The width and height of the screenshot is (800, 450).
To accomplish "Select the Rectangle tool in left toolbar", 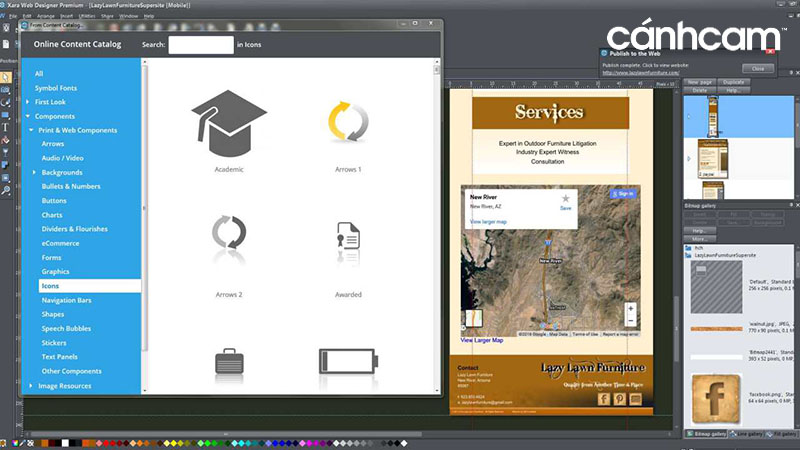I will [x=6, y=115].
